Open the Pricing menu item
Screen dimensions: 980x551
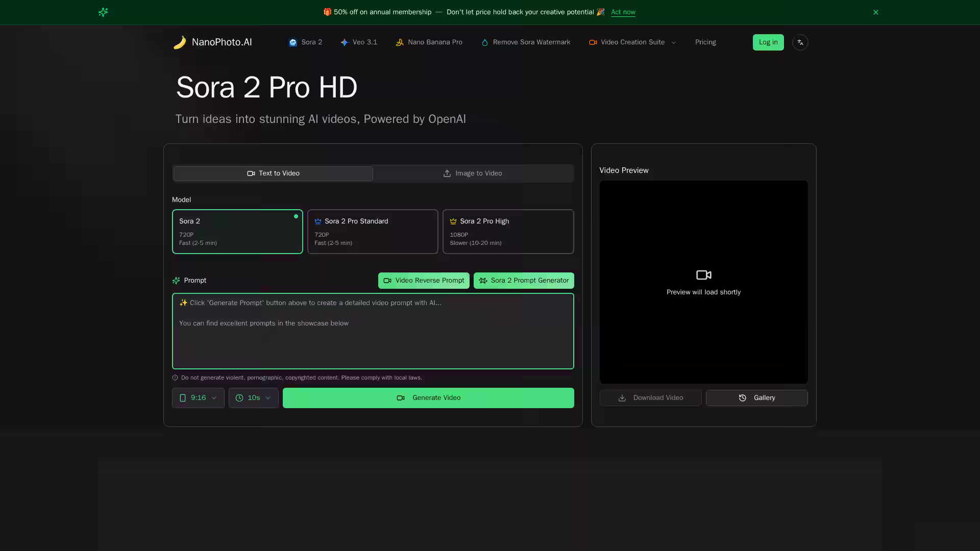click(705, 42)
